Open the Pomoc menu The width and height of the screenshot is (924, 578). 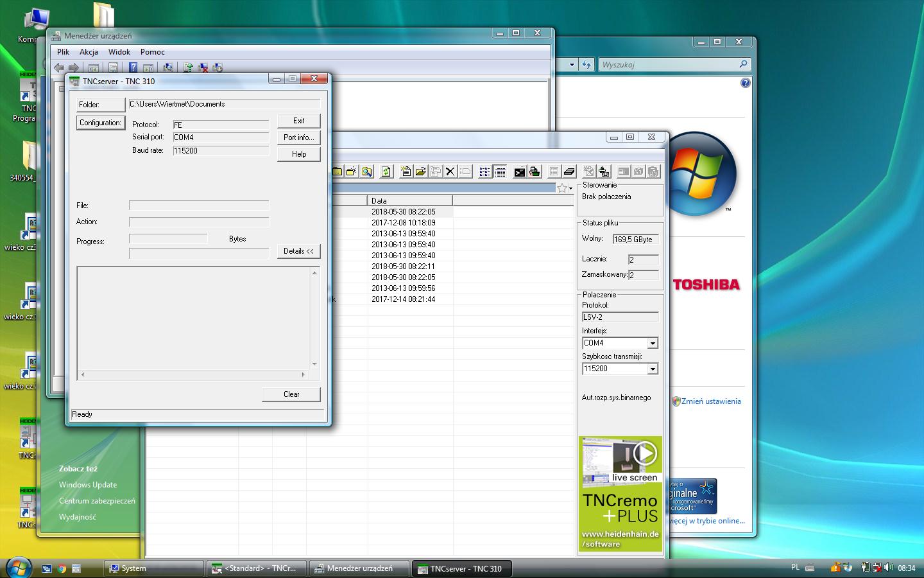pyautogui.click(x=153, y=52)
